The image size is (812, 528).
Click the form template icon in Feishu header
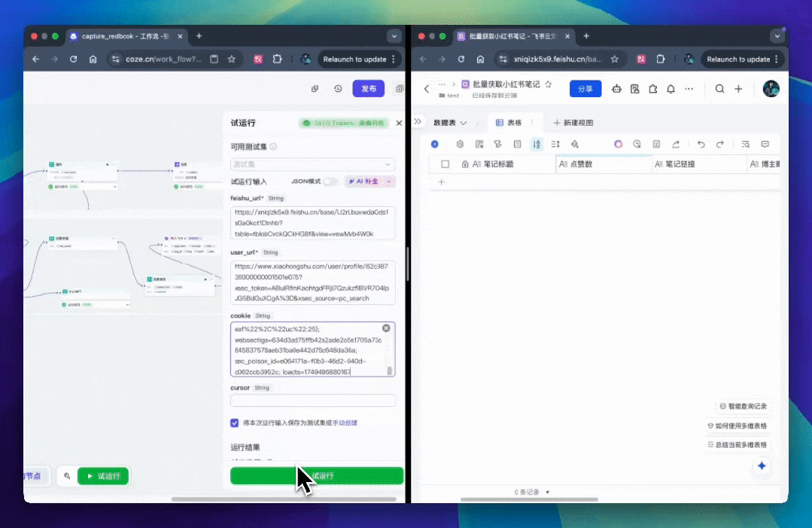(x=635, y=89)
